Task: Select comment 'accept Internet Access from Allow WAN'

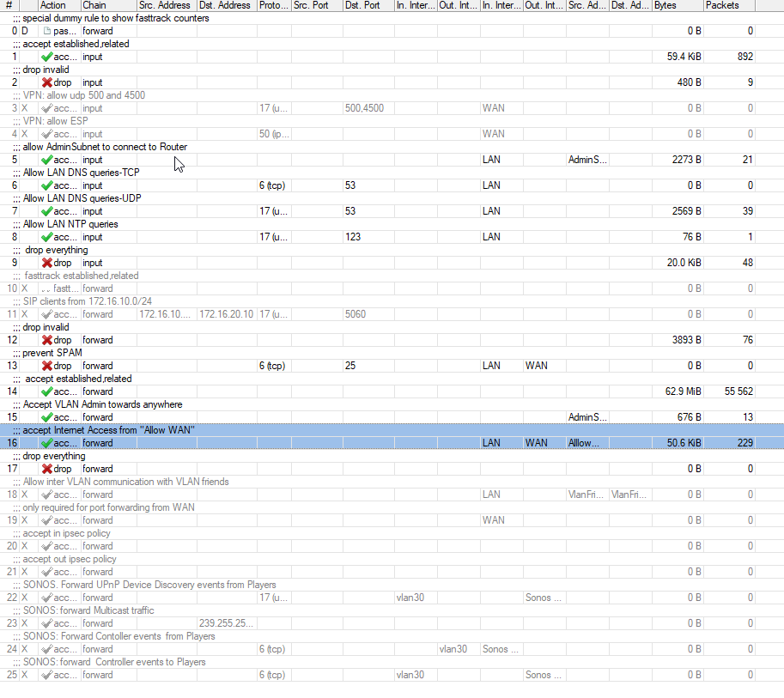Action: [108, 430]
